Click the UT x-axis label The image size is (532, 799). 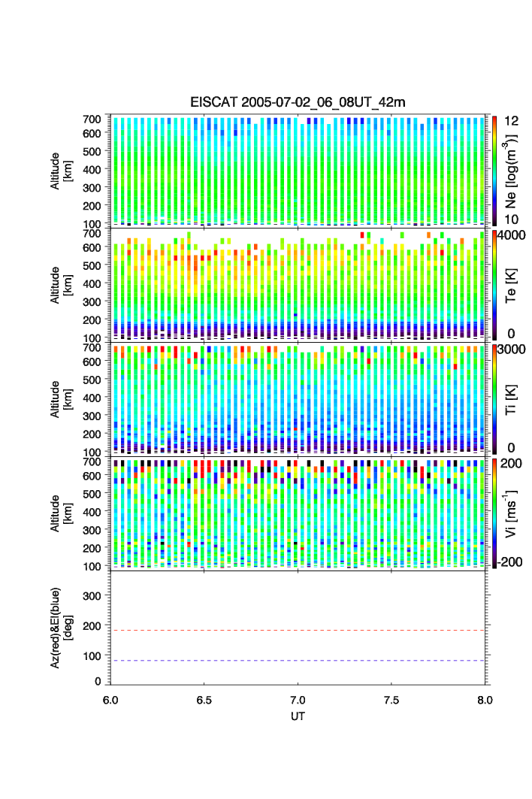(298, 716)
